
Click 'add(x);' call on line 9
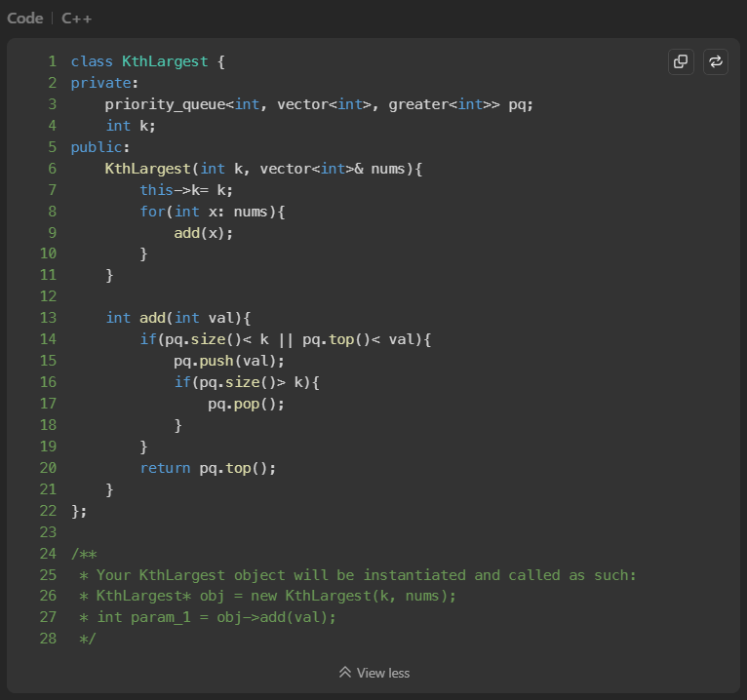tap(204, 233)
